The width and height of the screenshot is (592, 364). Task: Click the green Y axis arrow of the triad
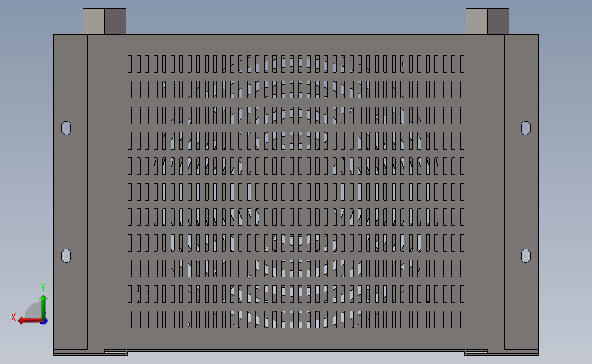[44, 307]
